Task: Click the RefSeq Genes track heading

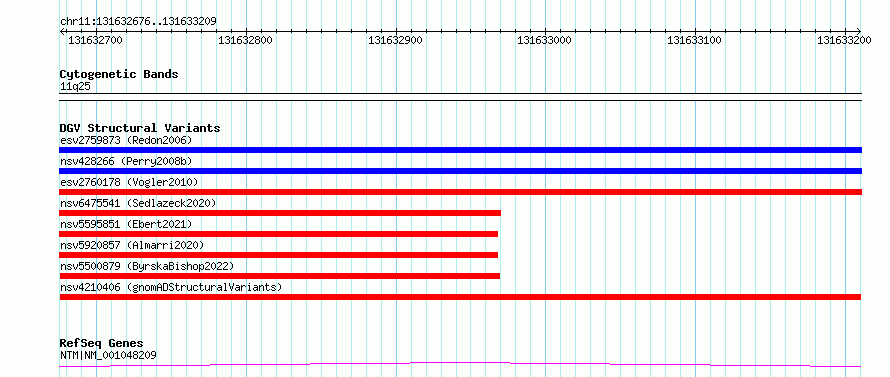Action: (102, 344)
